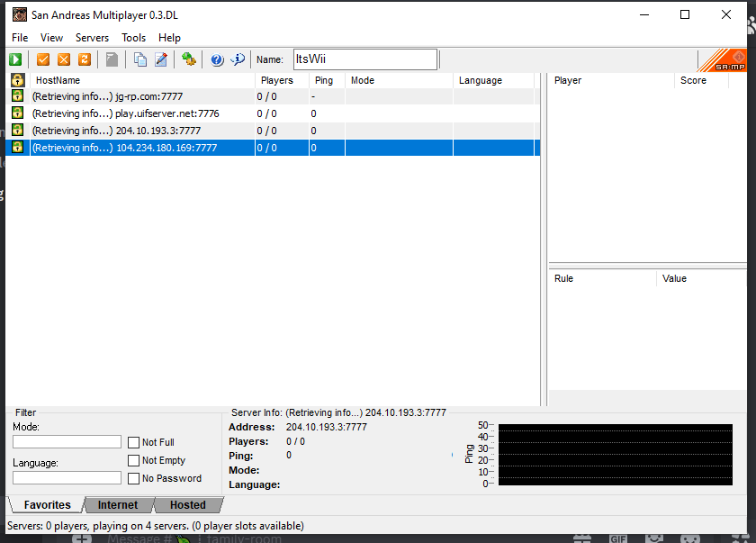The width and height of the screenshot is (756, 543).
Task: Enable the Not Empty filter checkbox
Action: (x=133, y=460)
